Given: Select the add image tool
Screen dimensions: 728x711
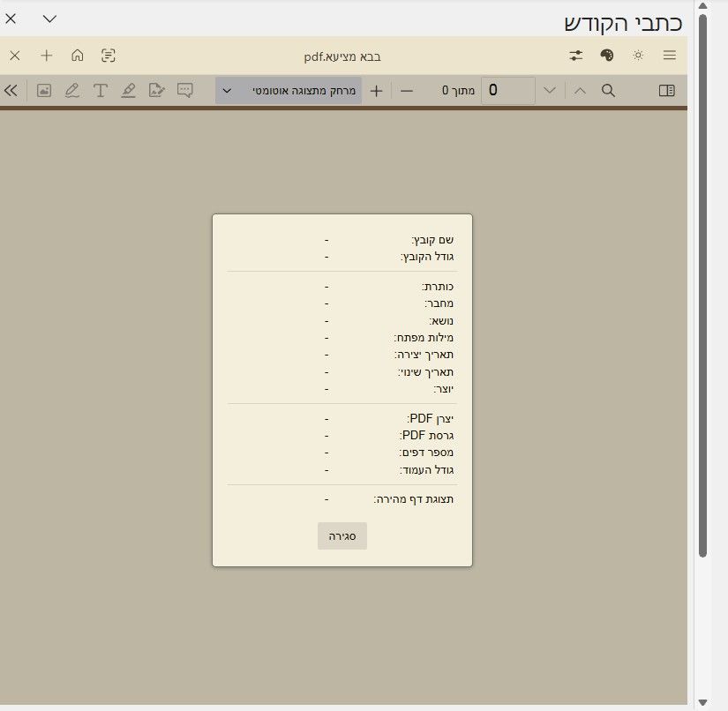Looking at the screenshot, I should [x=44, y=90].
